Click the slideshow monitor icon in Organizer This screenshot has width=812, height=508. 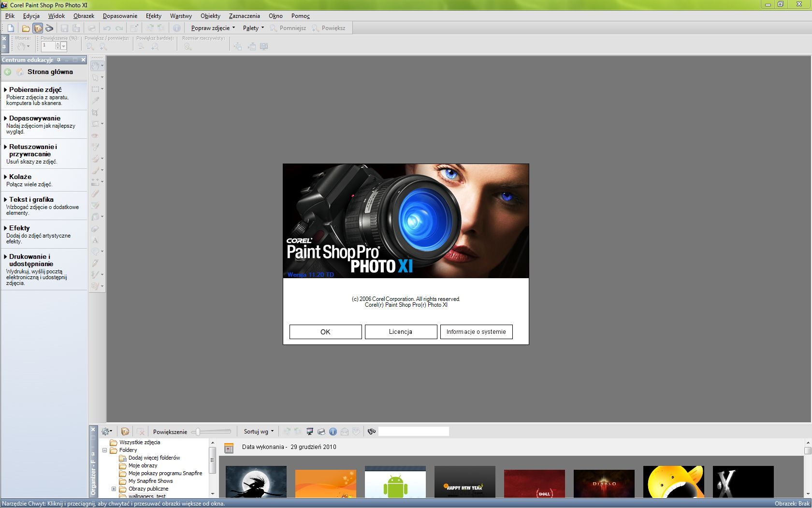click(310, 432)
